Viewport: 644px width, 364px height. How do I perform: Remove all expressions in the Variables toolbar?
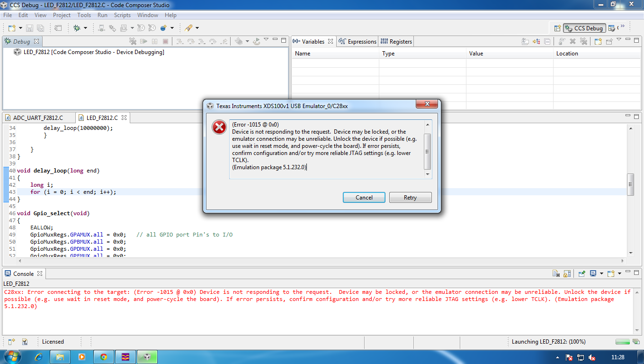tap(583, 41)
